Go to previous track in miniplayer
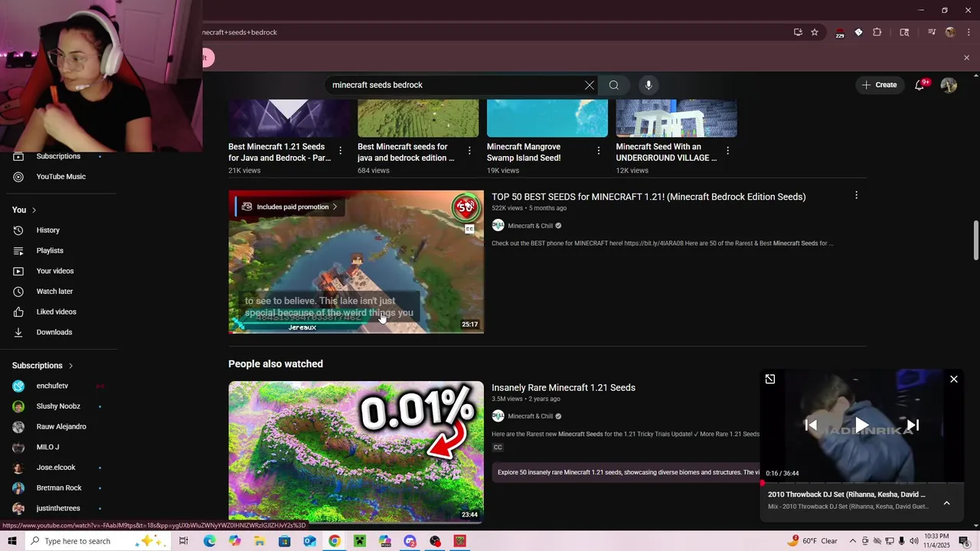The image size is (980, 551). pos(811,425)
